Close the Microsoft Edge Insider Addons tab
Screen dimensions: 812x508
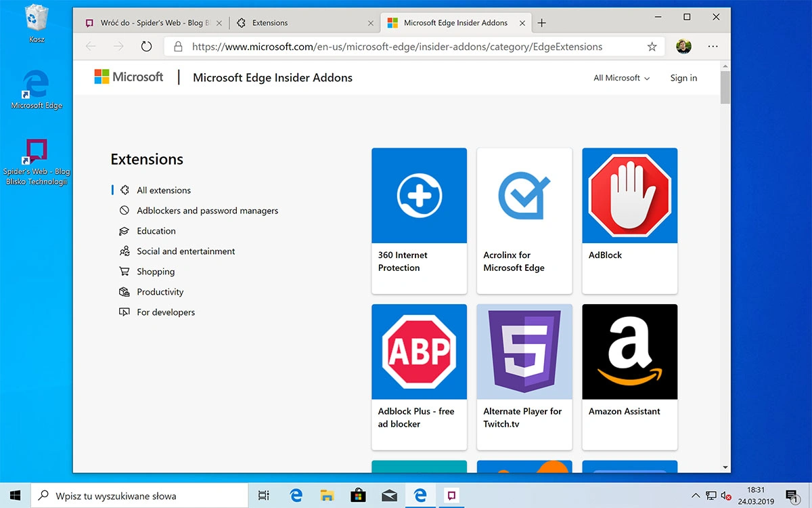pos(522,23)
